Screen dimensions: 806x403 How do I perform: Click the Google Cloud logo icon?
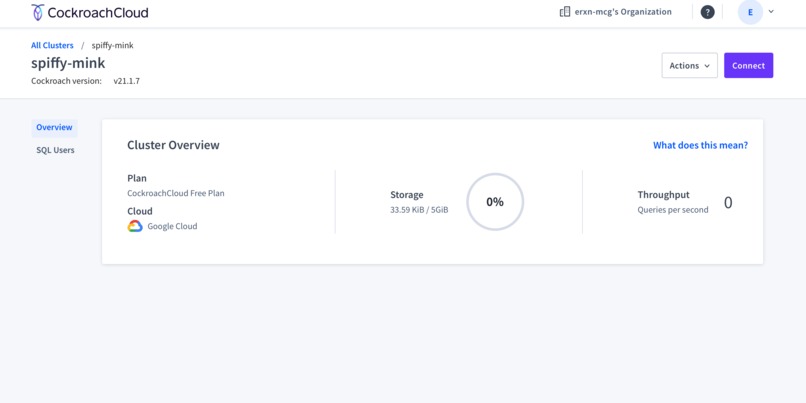coord(135,226)
